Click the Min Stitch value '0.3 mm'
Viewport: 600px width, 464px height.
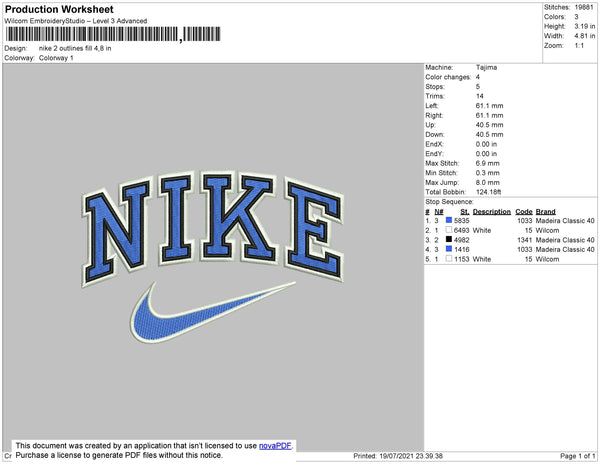click(488, 173)
